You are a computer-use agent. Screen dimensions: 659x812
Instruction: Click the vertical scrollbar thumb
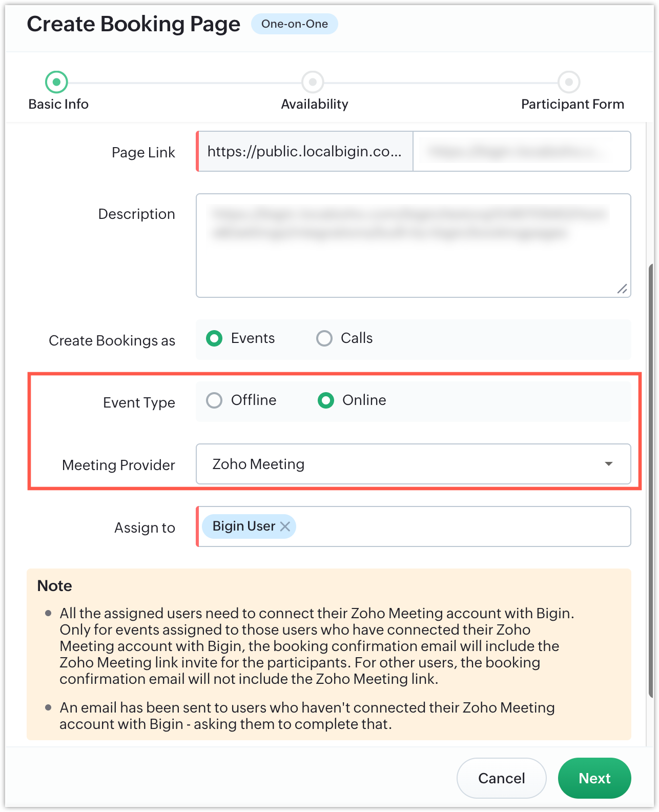coord(651,480)
